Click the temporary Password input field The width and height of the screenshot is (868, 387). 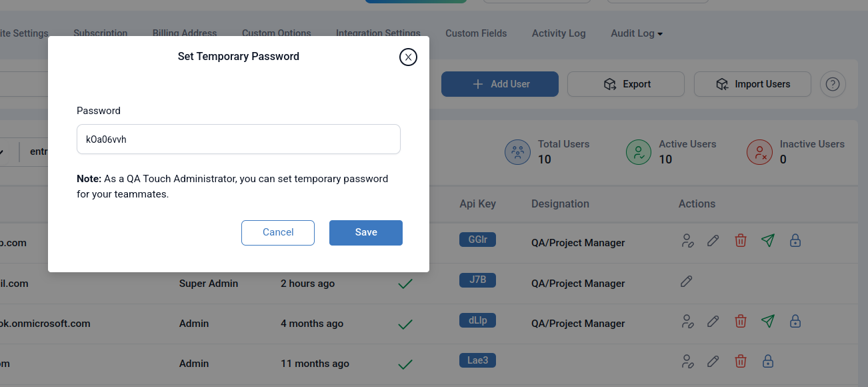238,139
